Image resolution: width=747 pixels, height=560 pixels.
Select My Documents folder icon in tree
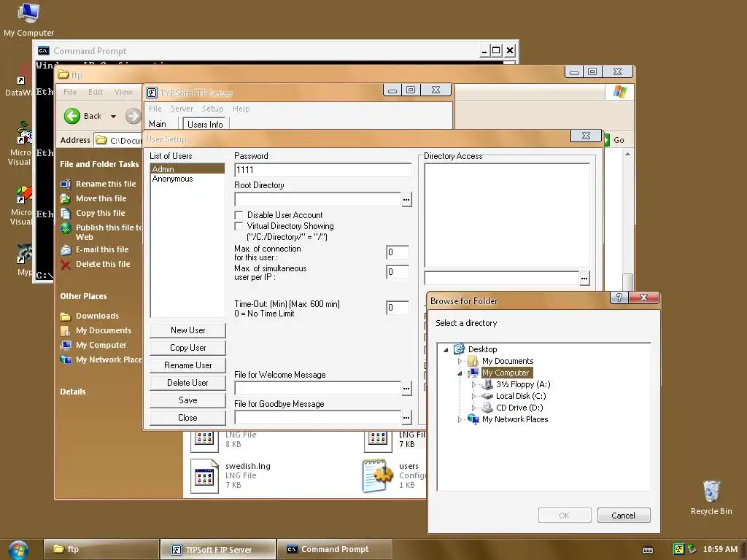(473, 361)
